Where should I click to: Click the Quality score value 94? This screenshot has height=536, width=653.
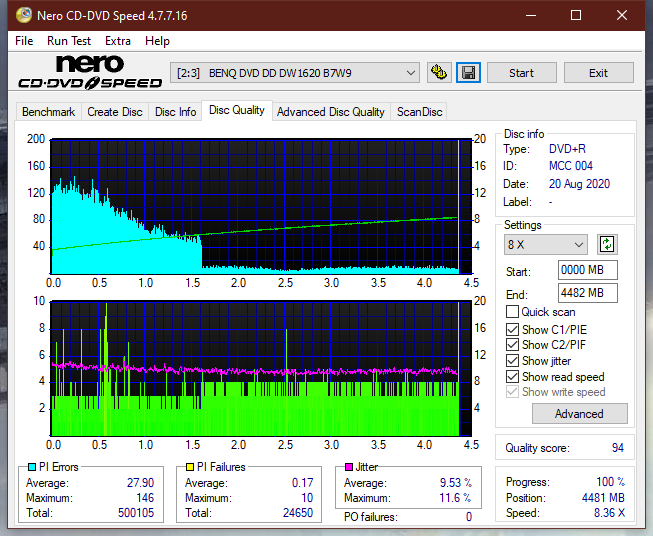click(x=618, y=448)
